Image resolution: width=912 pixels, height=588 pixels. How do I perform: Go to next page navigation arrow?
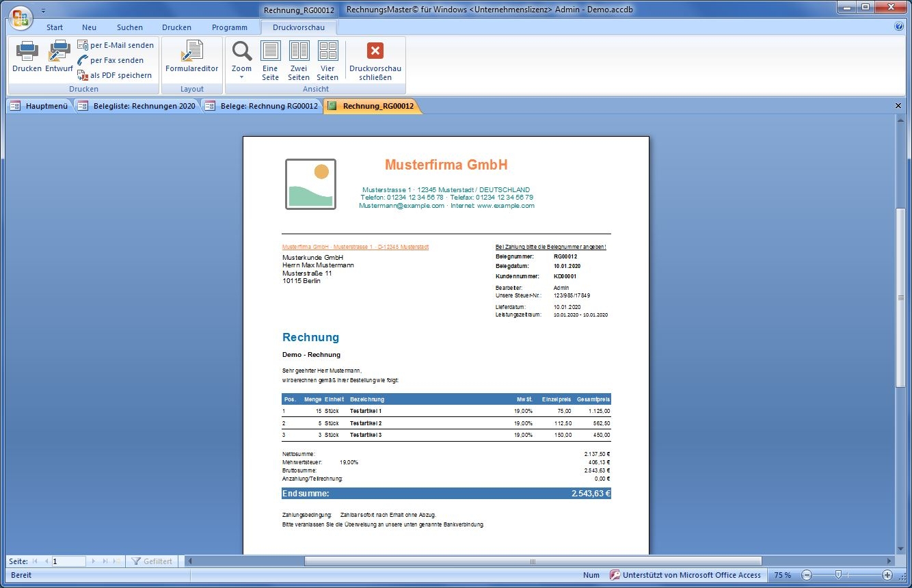point(93,561)
